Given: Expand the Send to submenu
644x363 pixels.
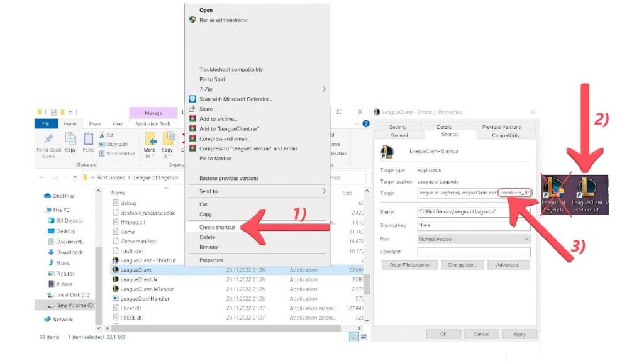Looking at the screenshot, I should (324, 191).
